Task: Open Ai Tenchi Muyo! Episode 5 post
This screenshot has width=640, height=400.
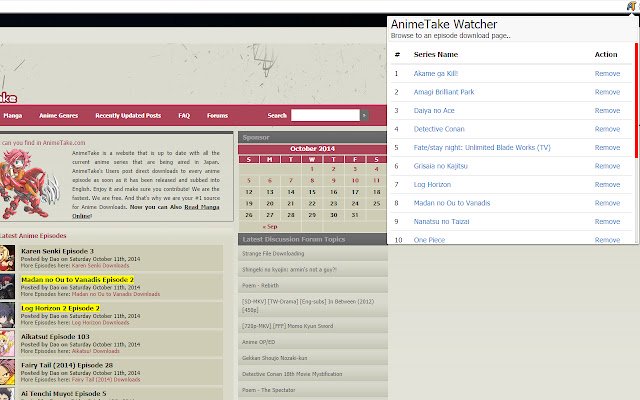Action: [x=64, y=394]
